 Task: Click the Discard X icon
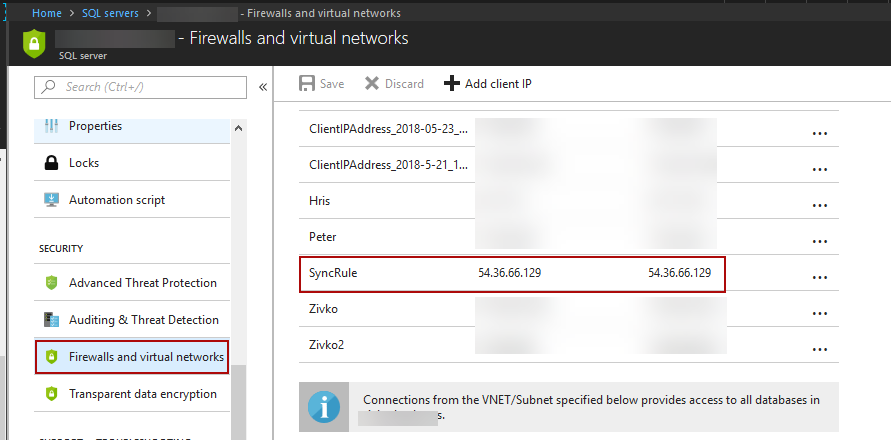(x=372, y=84)
